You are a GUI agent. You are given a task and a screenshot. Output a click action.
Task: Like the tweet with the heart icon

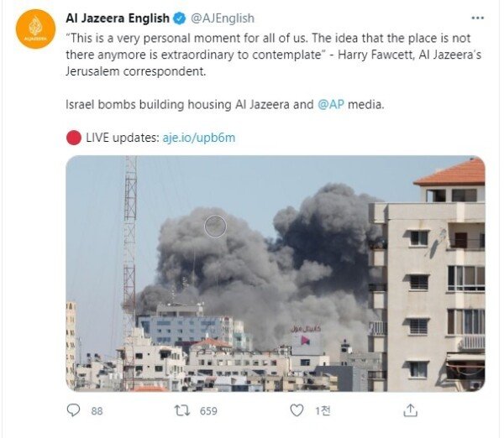pos(297,410)
